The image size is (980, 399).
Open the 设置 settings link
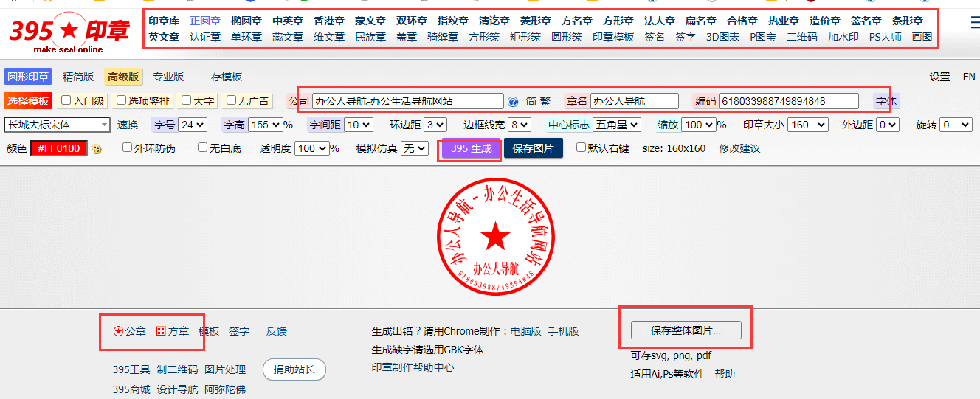pos(939,77)
